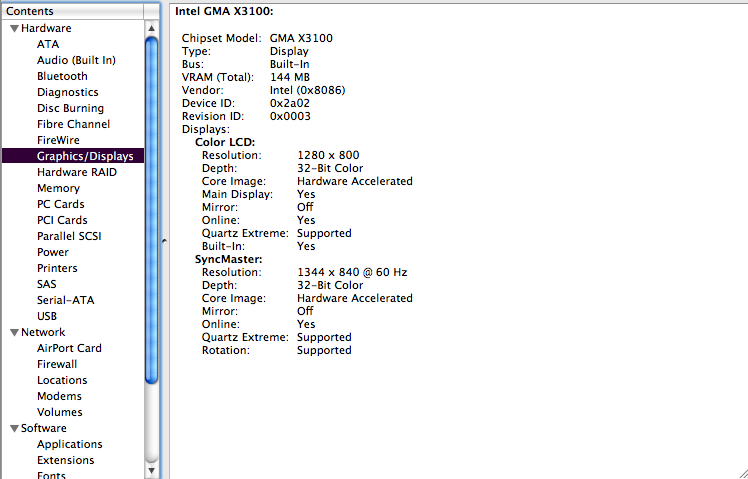Open Hardware RAID entry
This screenshot has width=748, height=479.
tap(77, 172)
